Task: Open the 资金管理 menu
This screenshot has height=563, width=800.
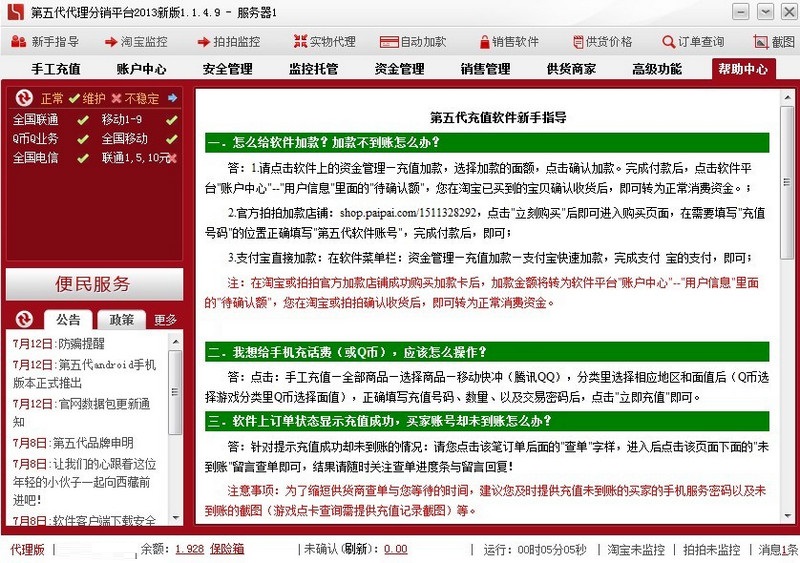Action: (x=399, y=69)
